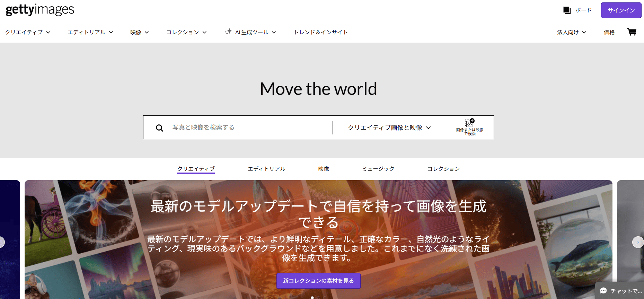
Task: Expand the コレクション navigation menu
Action: [186, 32]
